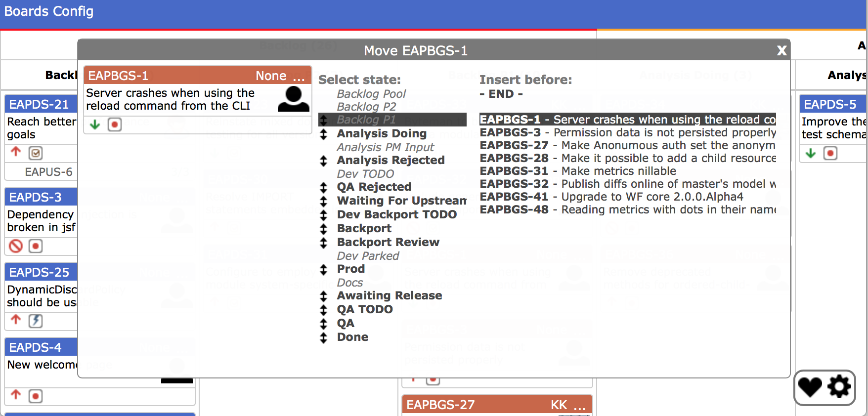Insert before EAPBGS-1 Server crashes entry
This screenshot has width=868, height=416.
628,120
